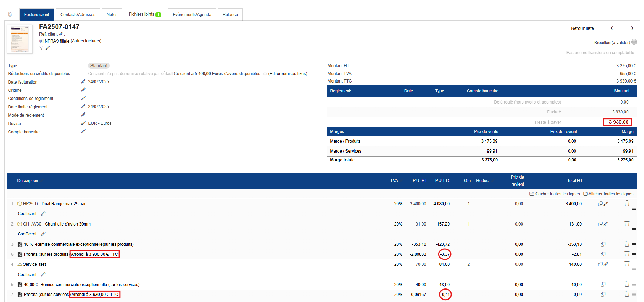
Task: Grab the drag handle of HP25-D line
Action: pyautogui.click(x=634, y=209)
